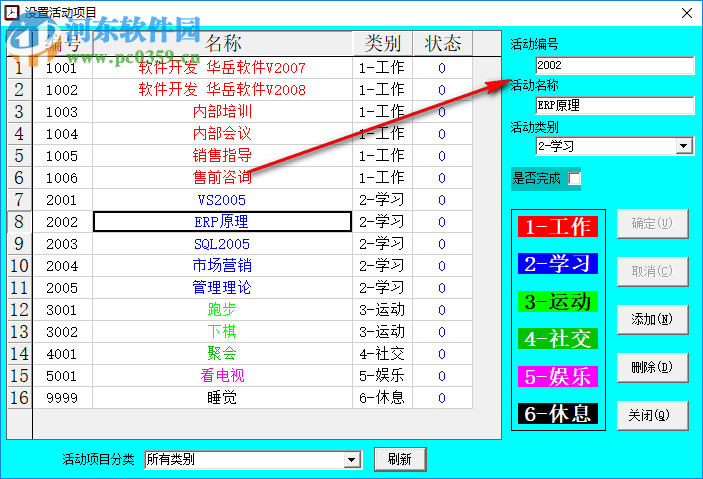
Task: Open the 活动类别 dropdown arrow
Action: 683,146
